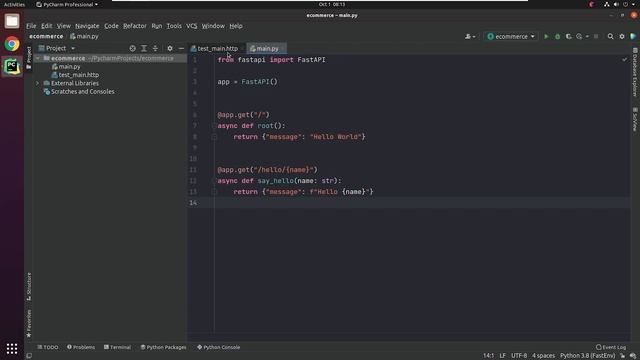The height and width of the screenshot is (360, 640).
Task: Open Chrome from the dock
Action: pos(12,44)
